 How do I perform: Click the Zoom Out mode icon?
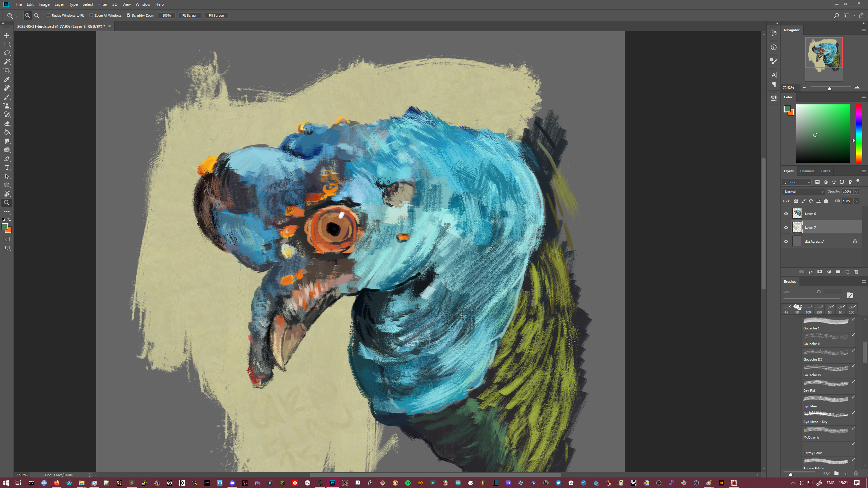(37, 16)
